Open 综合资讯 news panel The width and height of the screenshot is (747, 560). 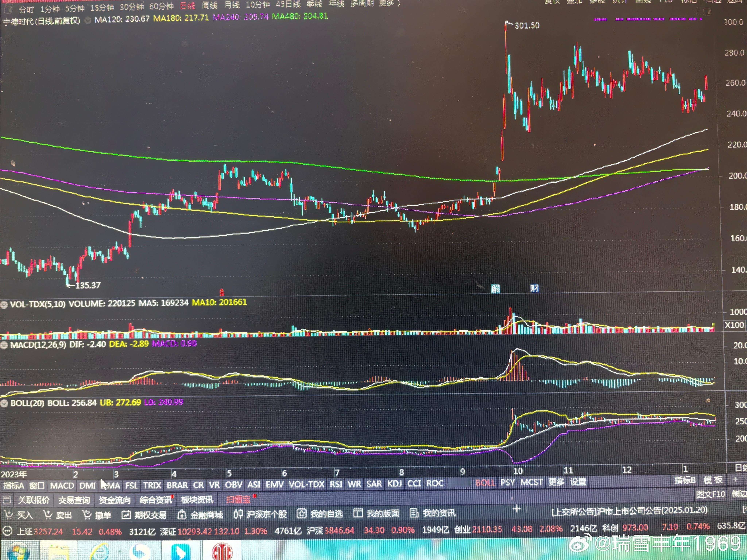[156, 500]
